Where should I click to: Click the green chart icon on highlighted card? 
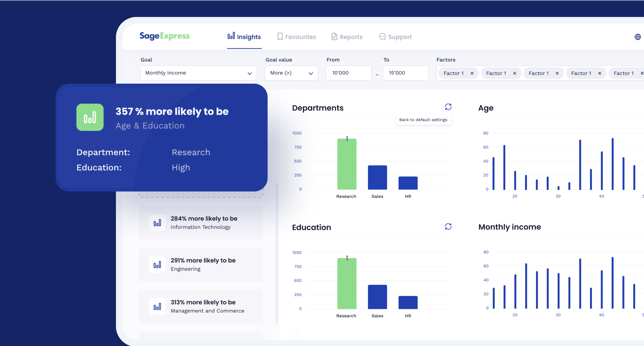[90, 117]
